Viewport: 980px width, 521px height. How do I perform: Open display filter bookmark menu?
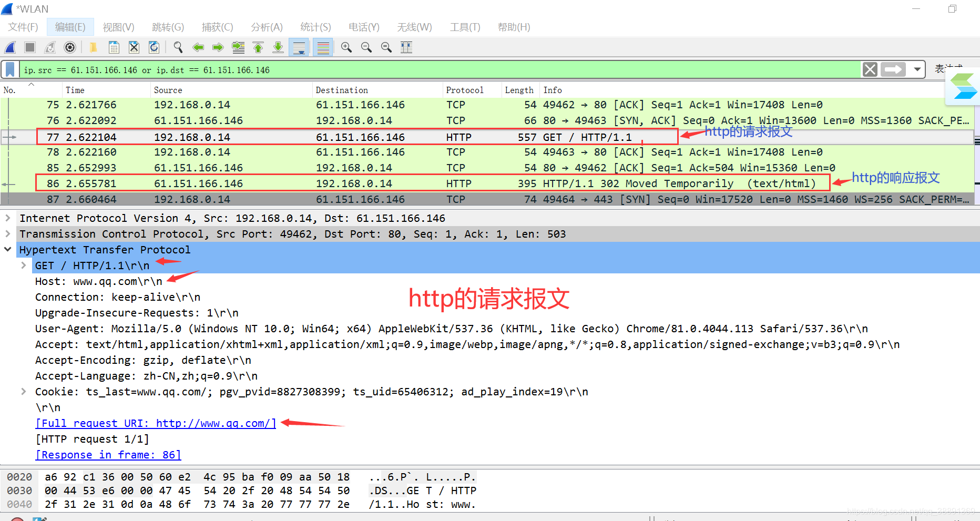point(10,69)
